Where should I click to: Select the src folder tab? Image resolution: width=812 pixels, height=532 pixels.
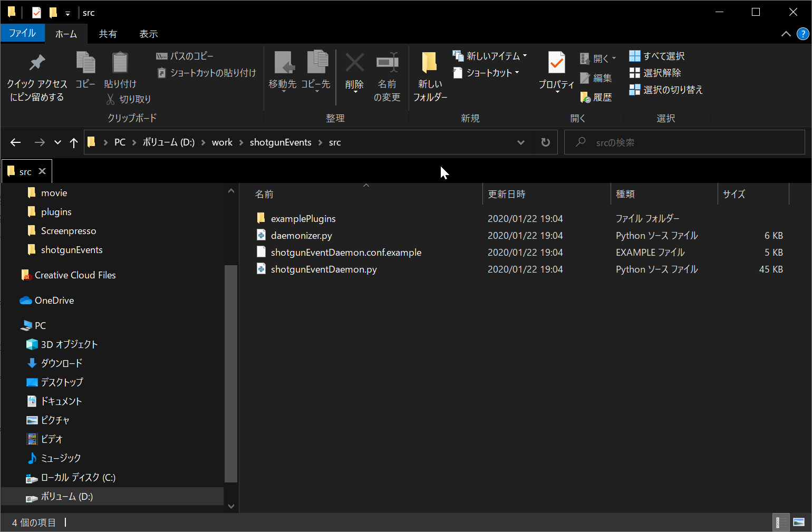[x=21, y=172]
